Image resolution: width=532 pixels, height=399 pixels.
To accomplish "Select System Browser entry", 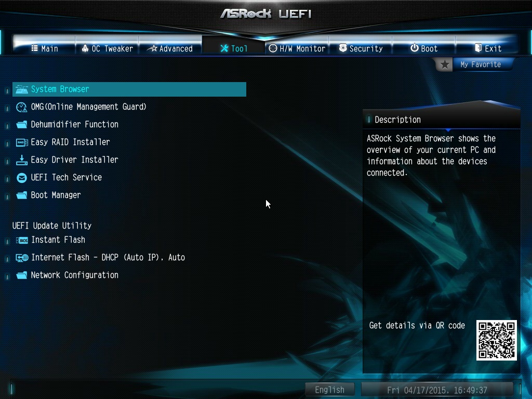I will 129,89.
